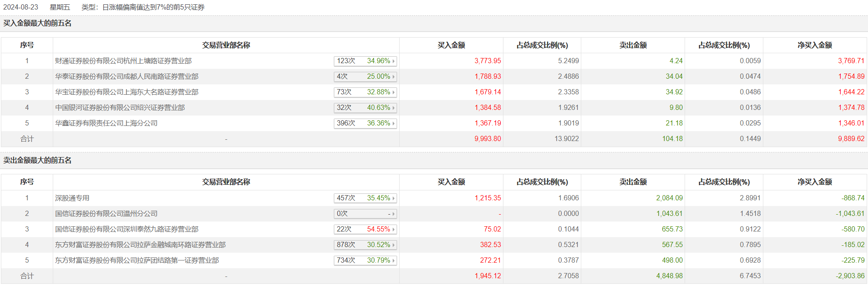Open 华泰证券成都人民南路证券营业部 link
868x286 pixels.
pyautogui.click(x=127, y=77)
